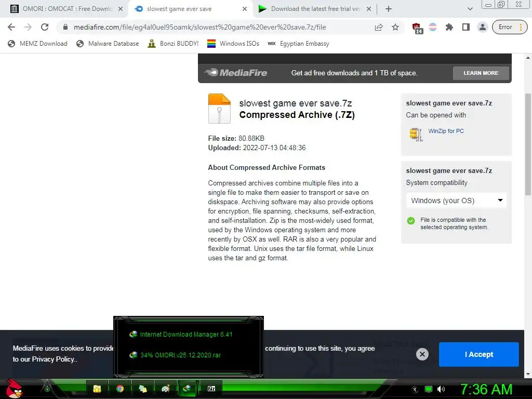The image size is (532, 399).
Task: Open the Egyptian Embassy bookmark
Action: 298,44
